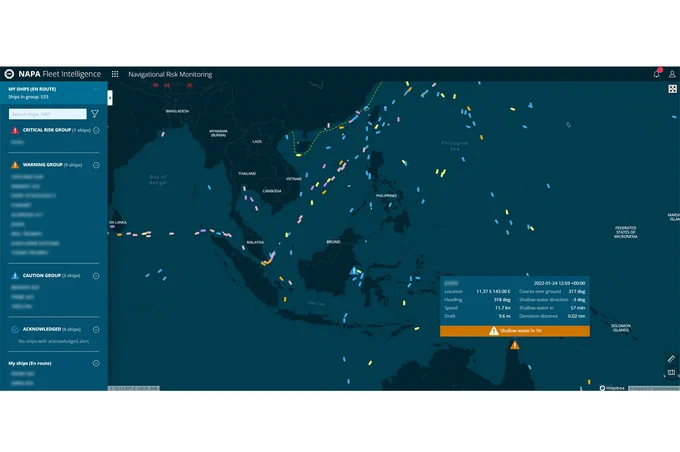The width and height of the screenshot is (680, 452).
Task: Click shallow water in value 57 min
Action: 578,308
